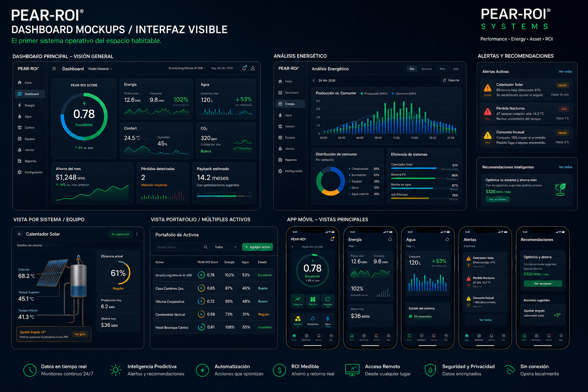The width and height of the screenshot is (588, 392).
Task: Click Ver todas link in Recomendaciones Inteligentes
Action: [x=565, y=167]
